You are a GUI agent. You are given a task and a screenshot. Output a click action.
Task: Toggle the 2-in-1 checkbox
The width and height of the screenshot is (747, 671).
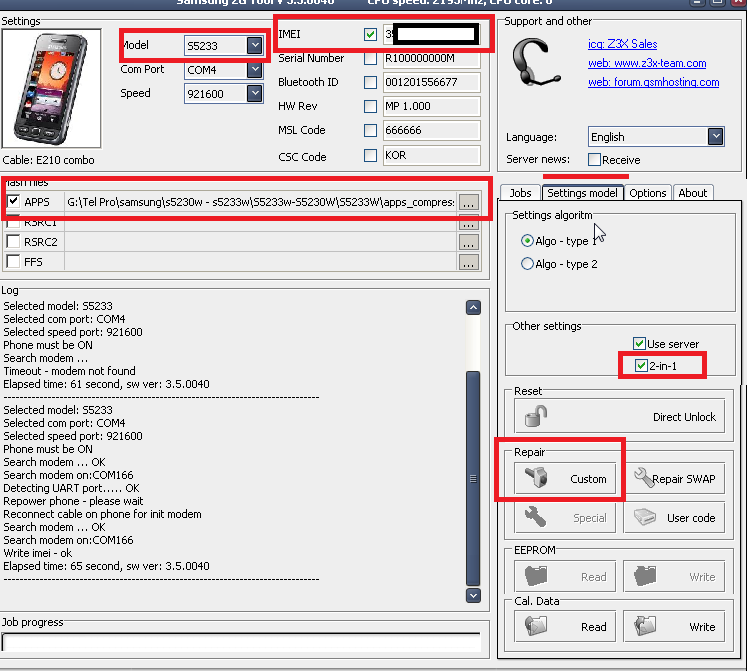pos(641,366)
